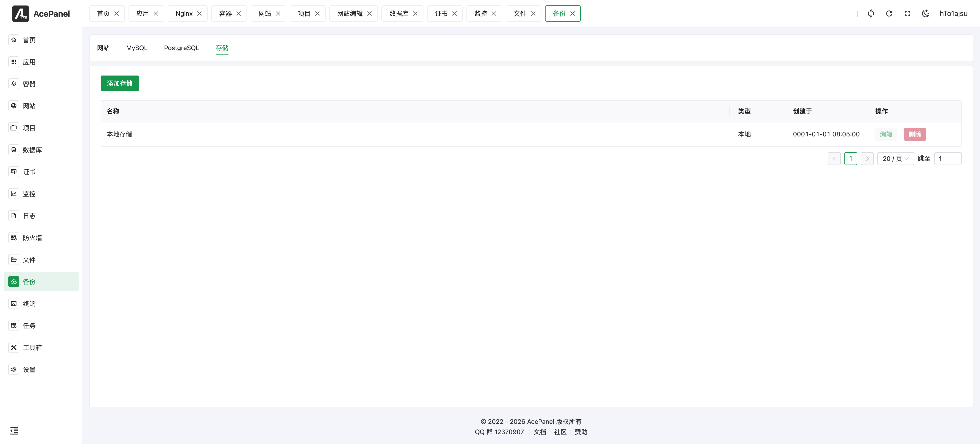Open the 监控 (Monitoring) sidebar icon

pos(14,193)
